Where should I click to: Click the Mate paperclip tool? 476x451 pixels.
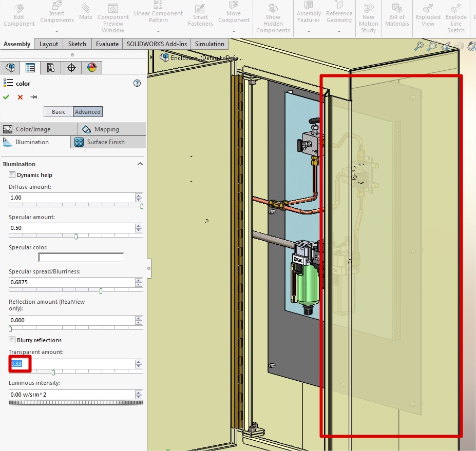[x=86, y=12]
